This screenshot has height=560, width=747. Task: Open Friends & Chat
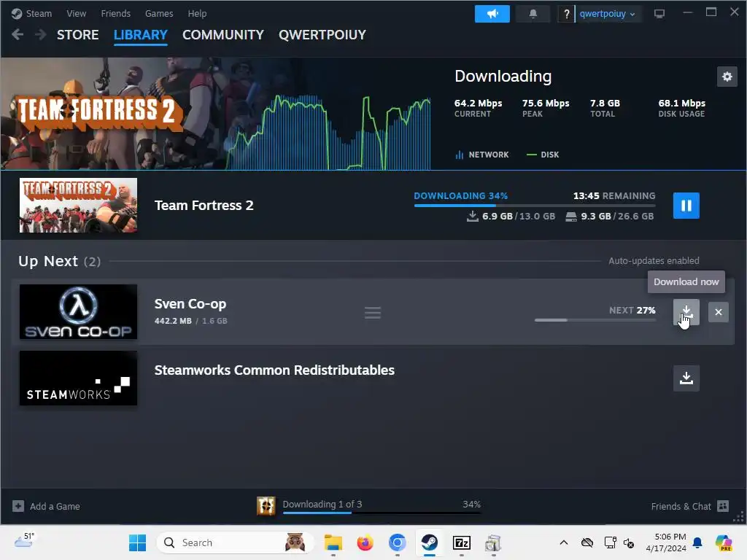[x=681, y=506]
